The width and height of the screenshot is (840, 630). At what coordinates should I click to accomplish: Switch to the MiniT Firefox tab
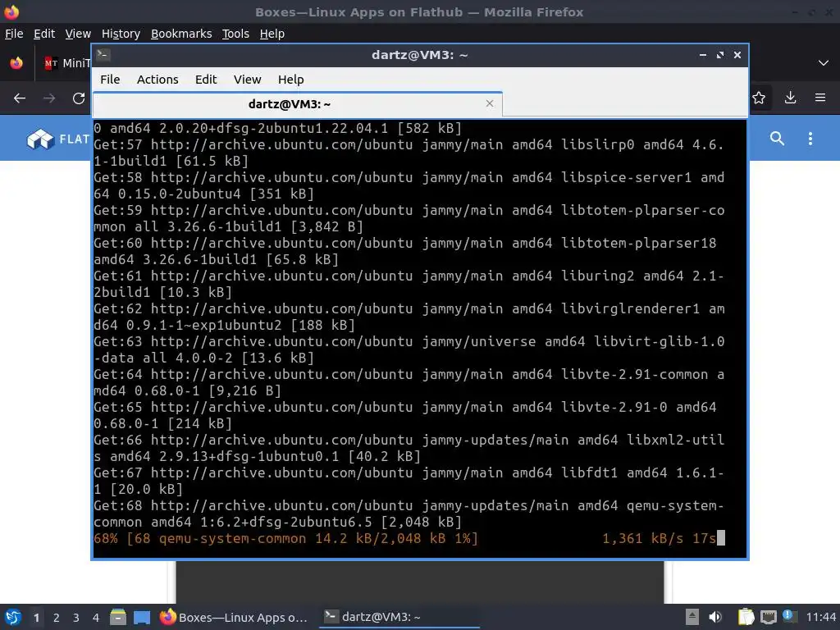(x=66, y=63)
